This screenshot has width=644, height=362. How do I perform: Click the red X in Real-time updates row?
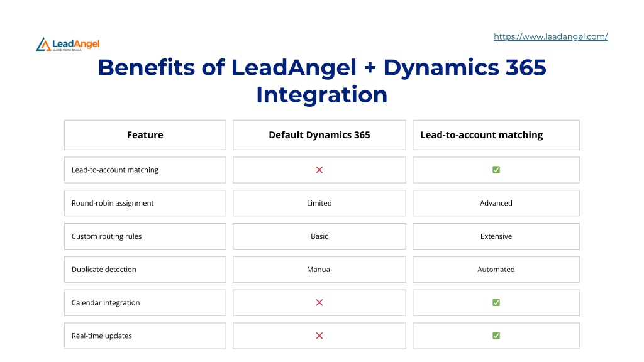pyautogui.click(x=319, y=336)
